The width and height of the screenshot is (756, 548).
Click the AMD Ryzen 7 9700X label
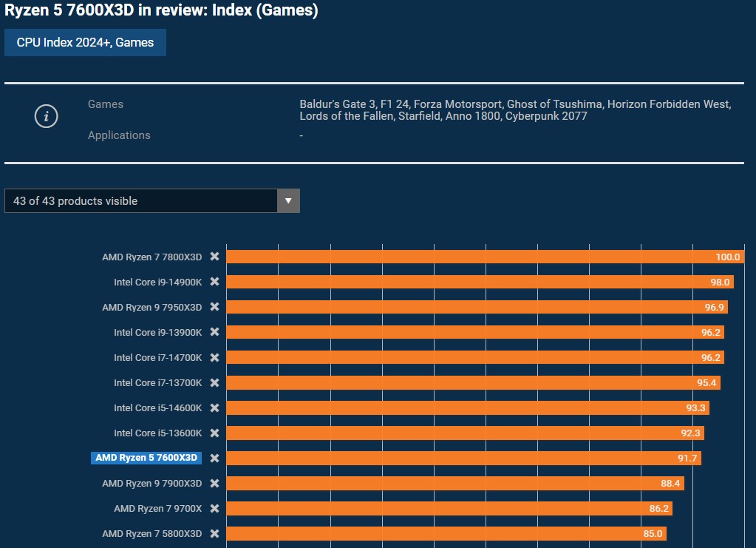(x=157, y=509)
